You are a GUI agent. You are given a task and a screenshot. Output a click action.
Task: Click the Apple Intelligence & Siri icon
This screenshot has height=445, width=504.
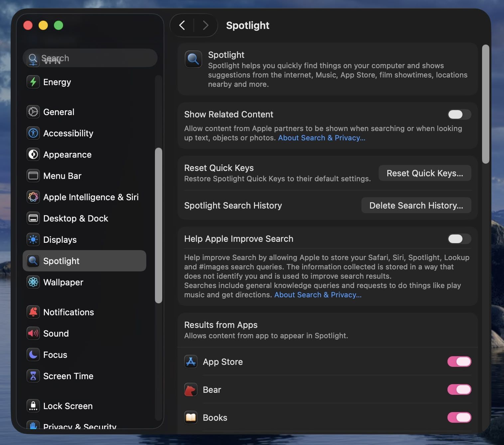pyautogui.click(x=33, y=197)
